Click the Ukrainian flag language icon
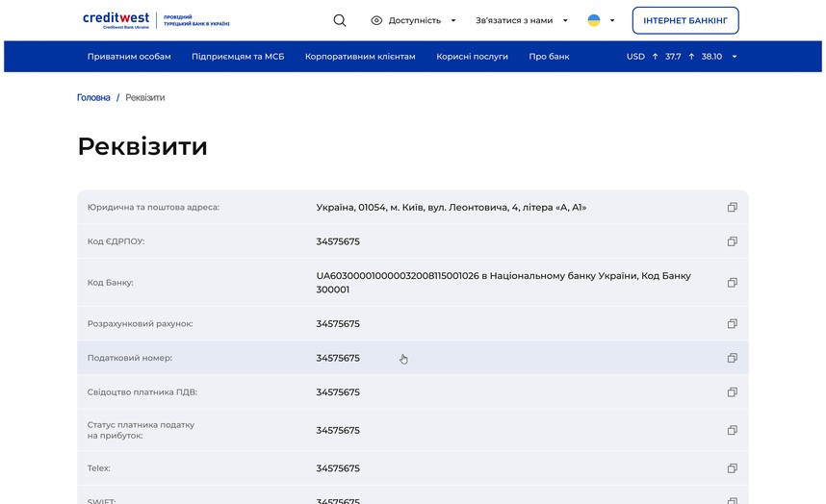Viewport: 826px width, 504px height. tap(594, 20)
